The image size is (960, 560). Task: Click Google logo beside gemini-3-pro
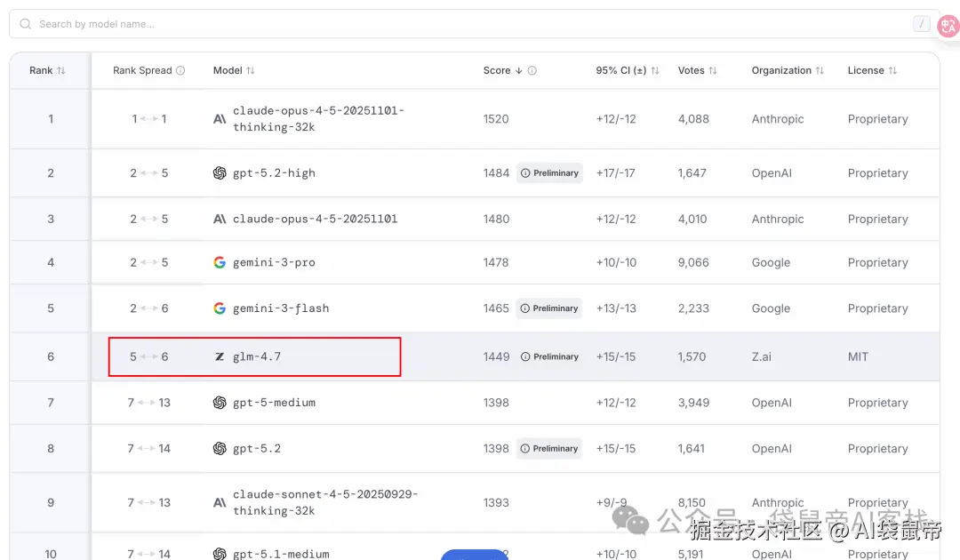220,262
